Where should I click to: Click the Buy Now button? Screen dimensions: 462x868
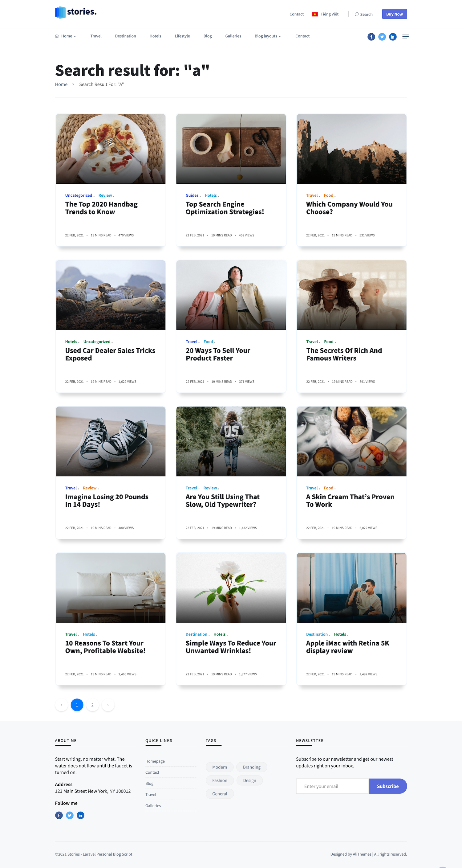click(394, 14)
